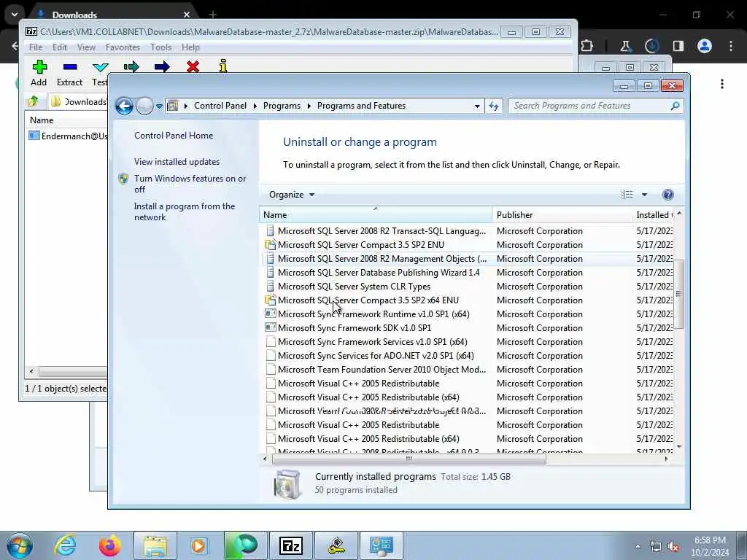Viewport: 747px width, 560px height.
Task: Expand the address bar history dropdown
Action: click(x=477, y=106)
